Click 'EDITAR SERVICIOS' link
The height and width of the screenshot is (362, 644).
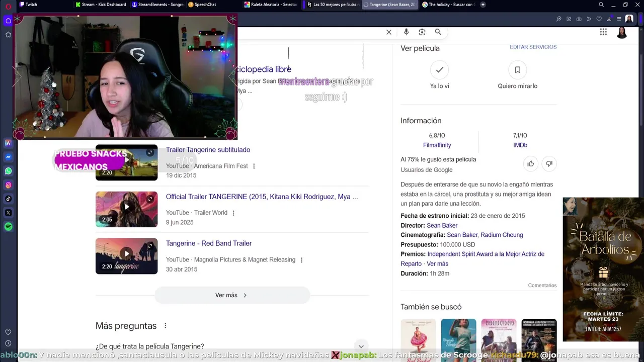(533, 47)
